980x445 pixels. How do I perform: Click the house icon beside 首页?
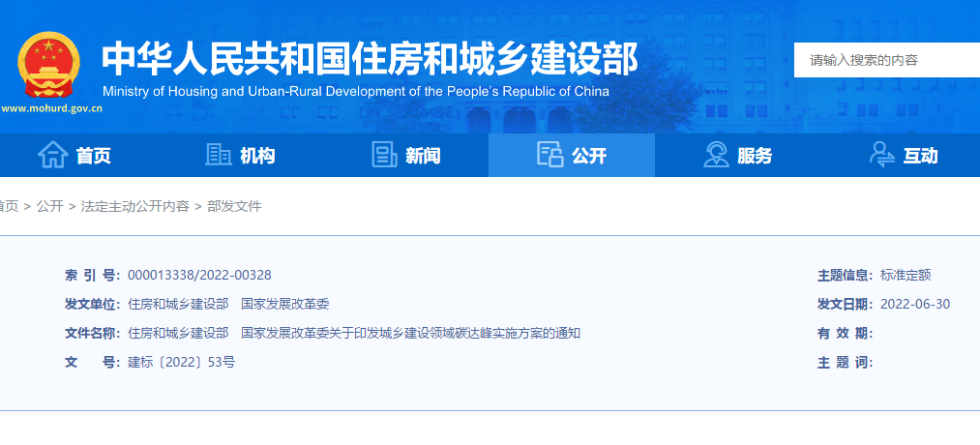point(52,155)
